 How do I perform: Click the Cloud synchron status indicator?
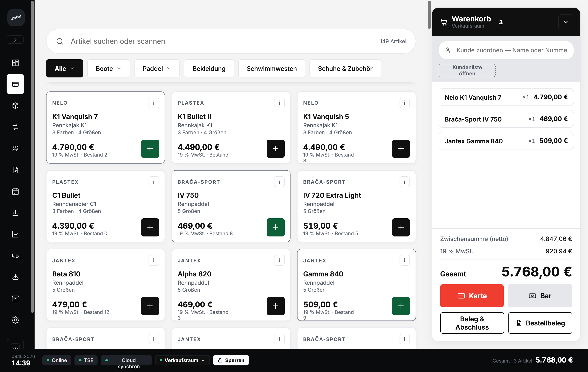[x=126, y=360]
